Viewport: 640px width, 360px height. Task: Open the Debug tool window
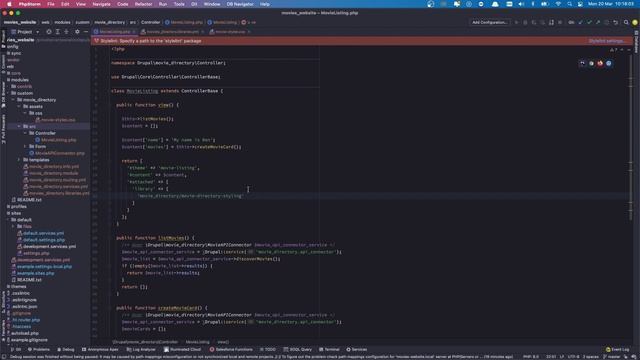66,350
